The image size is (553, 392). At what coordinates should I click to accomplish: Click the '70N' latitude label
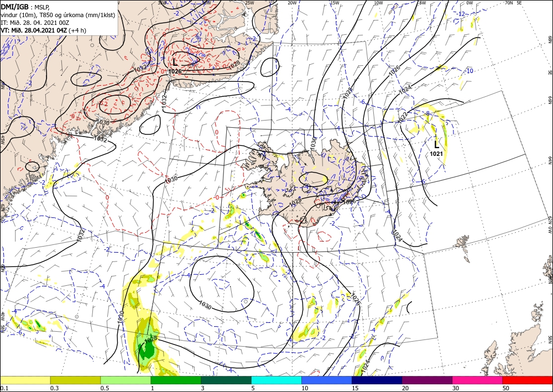pos(509,3)
